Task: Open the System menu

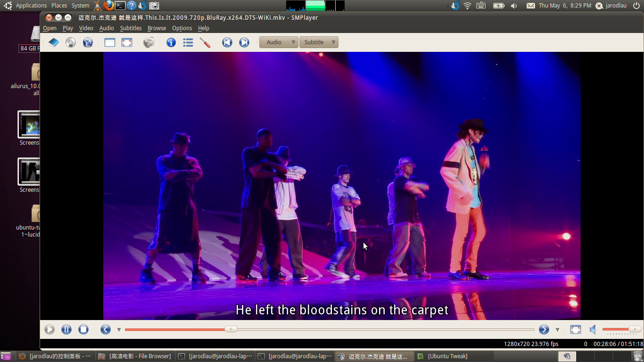Action: (81, 6)
